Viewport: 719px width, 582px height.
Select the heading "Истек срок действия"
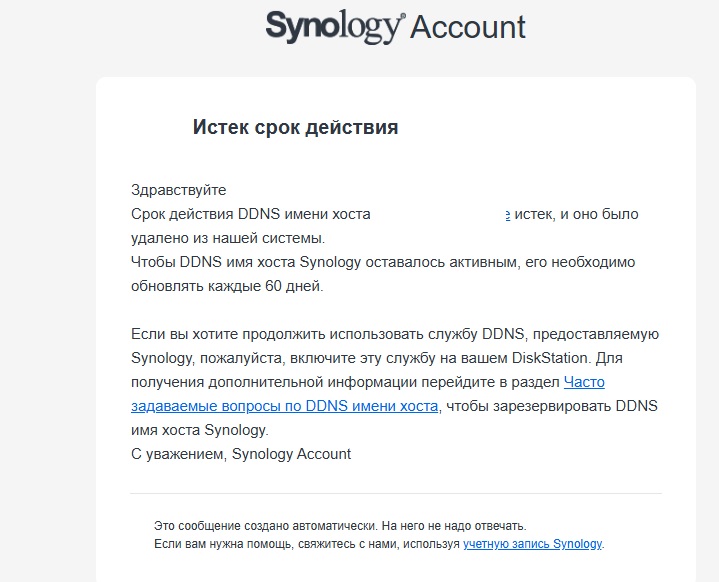coord(295,128)
